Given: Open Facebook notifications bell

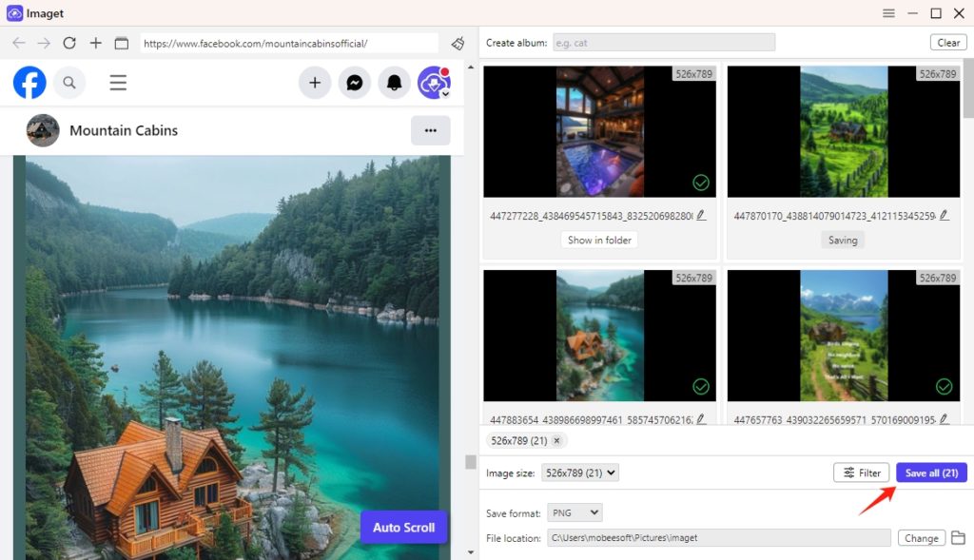Looking at the screenshot, I should click(x=394, y=83).
